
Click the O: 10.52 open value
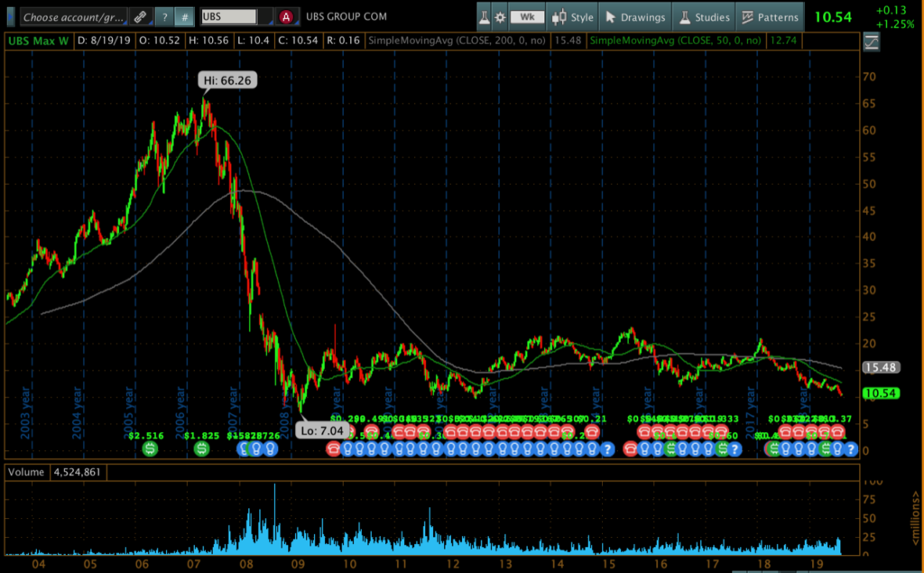tap(159, 41)
